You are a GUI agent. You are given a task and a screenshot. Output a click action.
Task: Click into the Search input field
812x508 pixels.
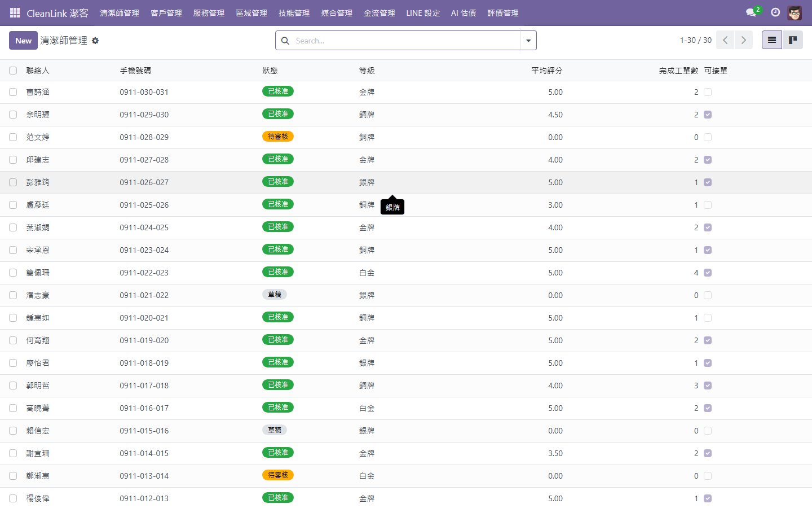coord(403,41)
